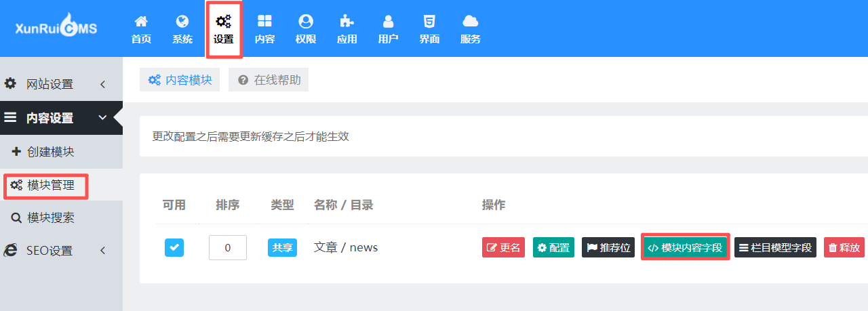Screen dimensions: 868x311
Task: Open the 在线帮助 help tab
Action: 269,80
